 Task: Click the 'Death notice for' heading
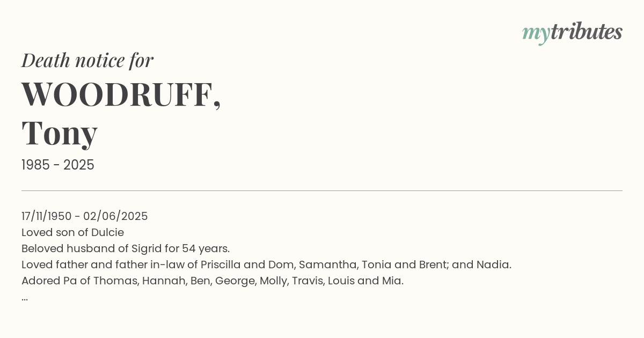(x=87, y=61)
